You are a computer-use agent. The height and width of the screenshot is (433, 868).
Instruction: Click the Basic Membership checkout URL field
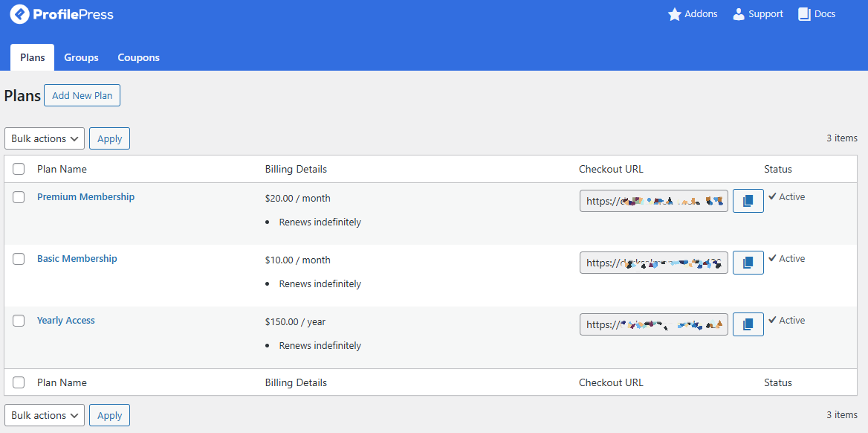[653, 263]
